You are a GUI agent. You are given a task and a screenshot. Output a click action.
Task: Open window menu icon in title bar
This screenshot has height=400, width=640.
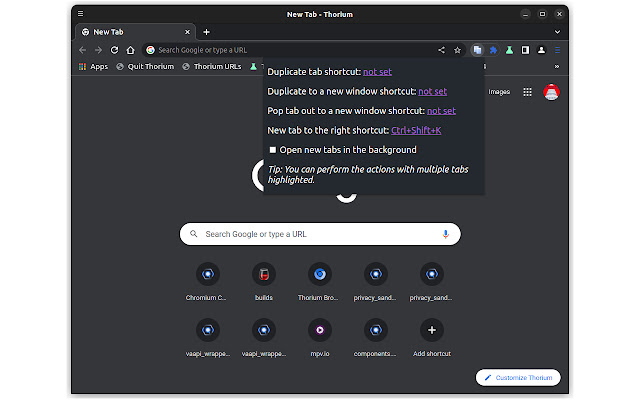coord(80,14)
